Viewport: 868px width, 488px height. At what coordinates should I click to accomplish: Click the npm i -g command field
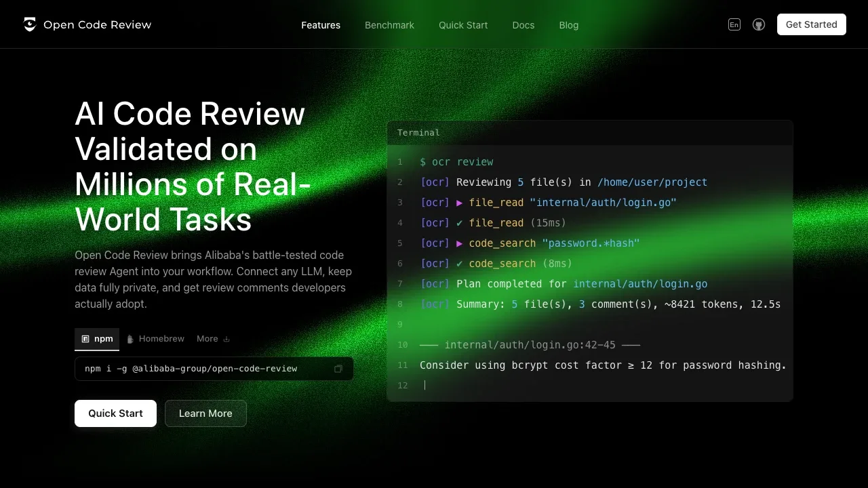214,369
